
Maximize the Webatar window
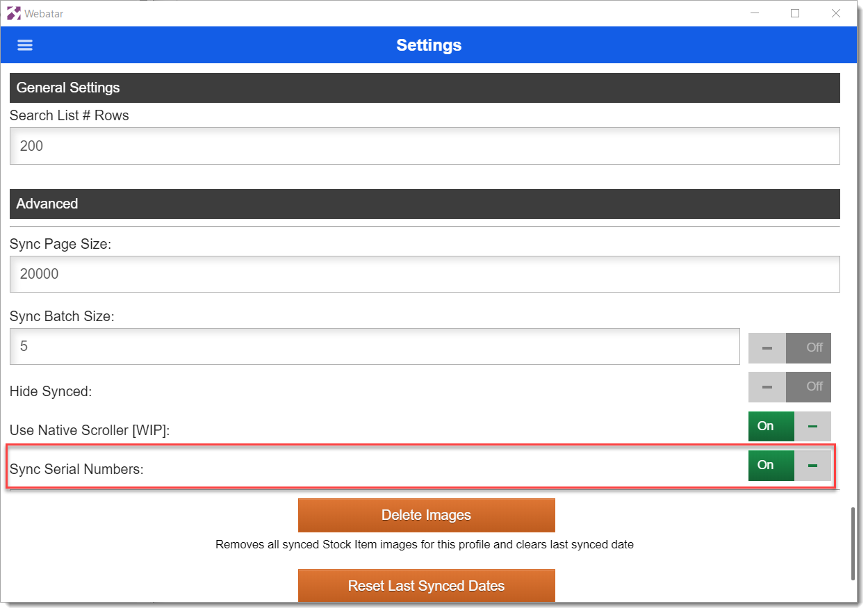795,13
